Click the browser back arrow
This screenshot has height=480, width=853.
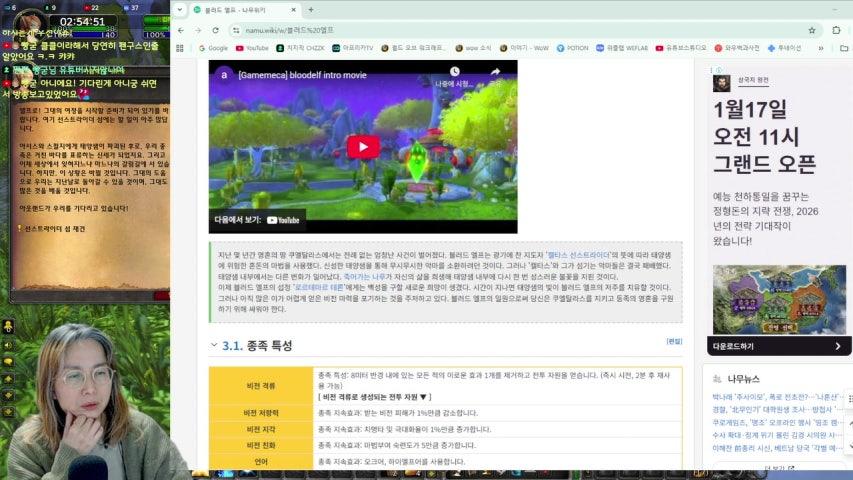181,30
